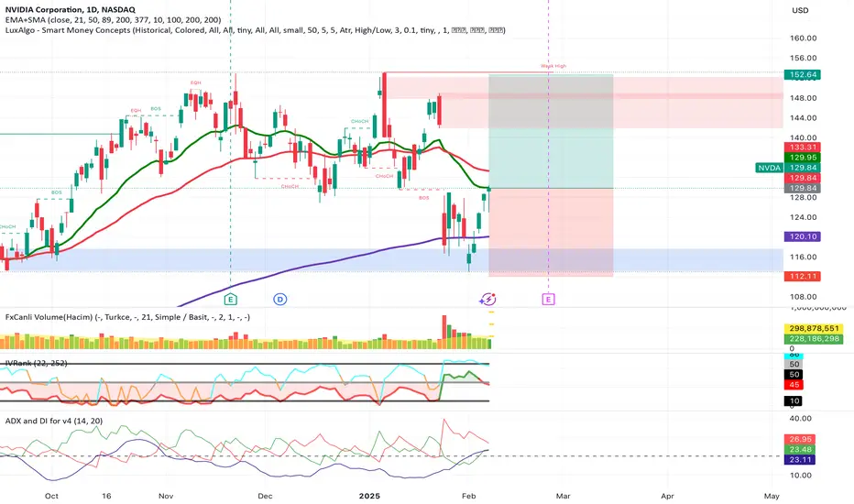Click the 228,186,298 green volume value

(814, 339)
